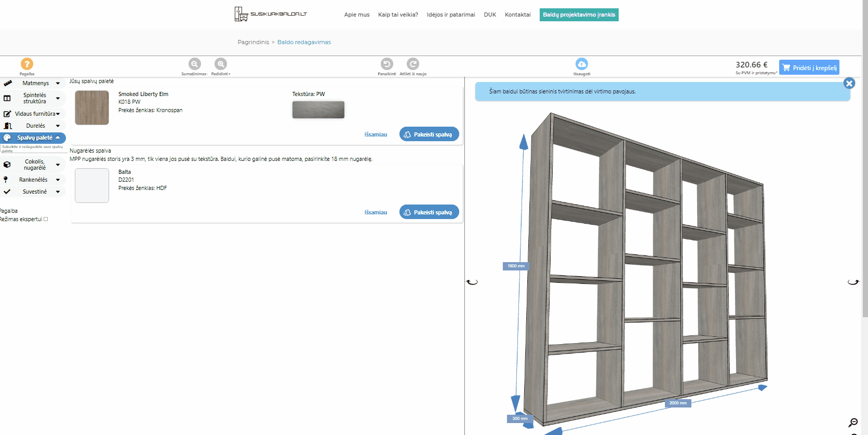Click the orange Pagalba help icon
Image resolution: width=868 pixels, height=435 pixels.
27,64
